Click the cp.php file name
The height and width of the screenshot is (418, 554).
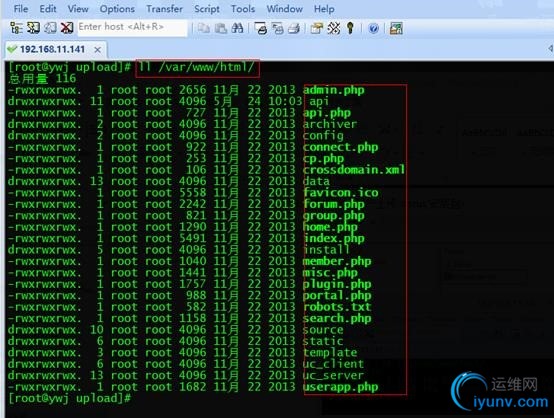click(x=323, y=159)
